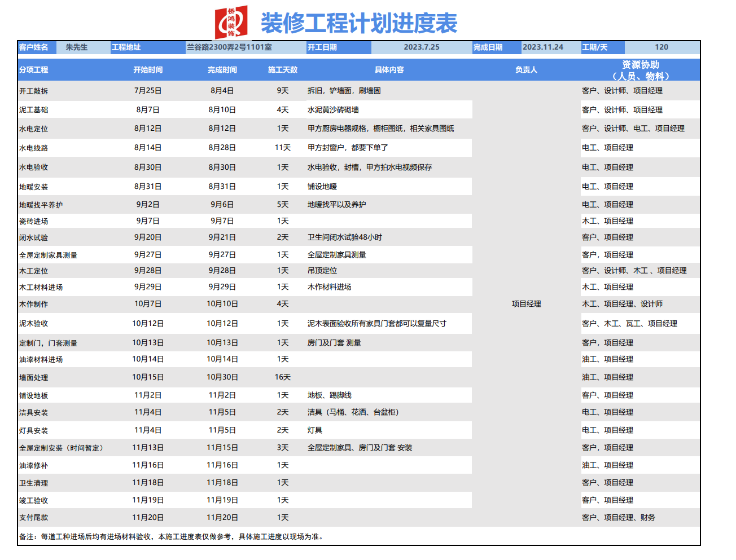The image size is (736, 560).
Task: Click the 项目经理 cell in 负责人 column
Action: [526, 304]
